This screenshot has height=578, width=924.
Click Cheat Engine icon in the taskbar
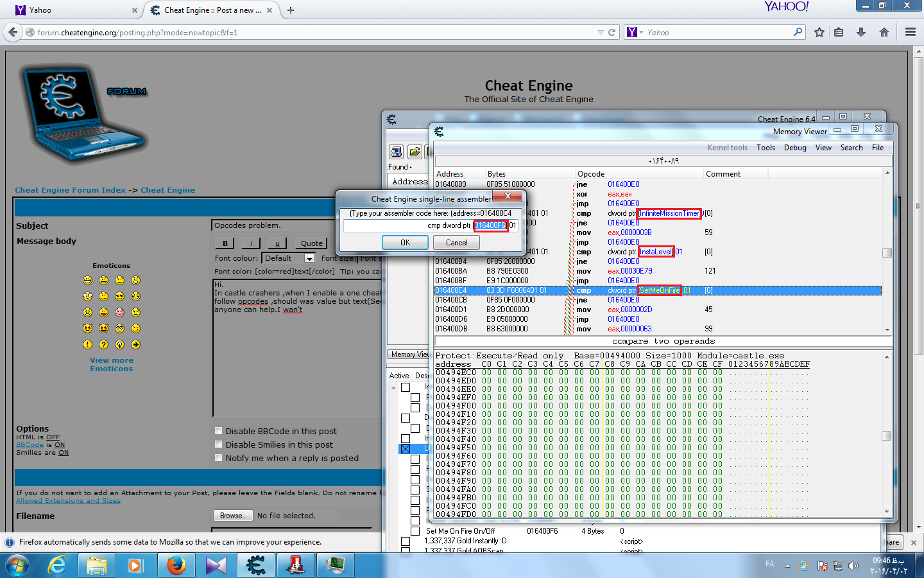(255, 565)
